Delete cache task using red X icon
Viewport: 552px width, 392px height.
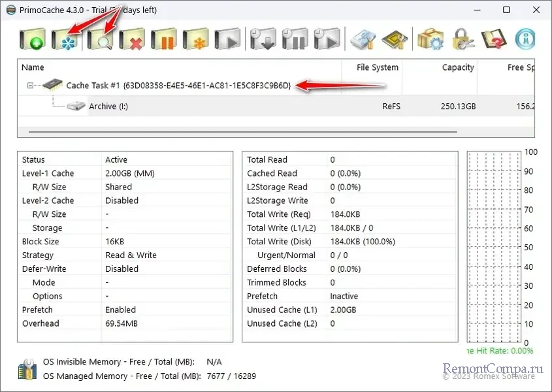[x=132, y=39]
